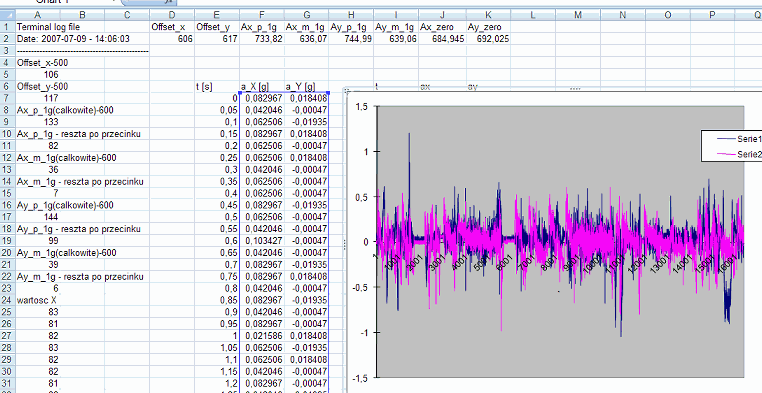Click the t [s] header cell
This screenshot has height=393, width=762.
click(217, 86)
